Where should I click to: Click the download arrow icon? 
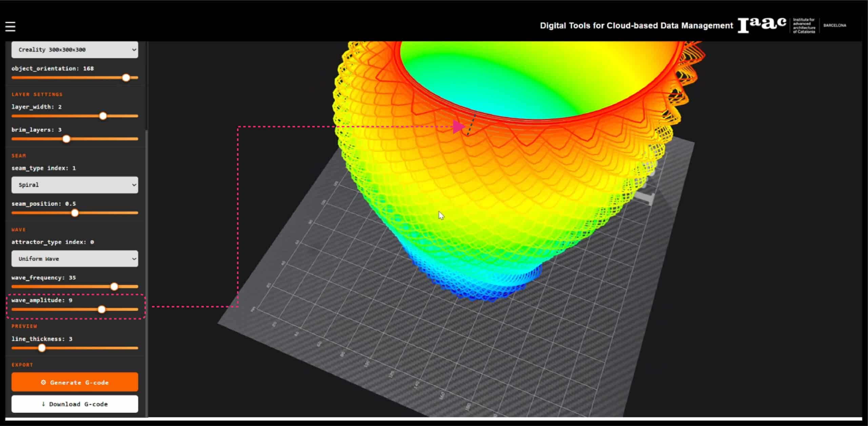[x=43, y=404]
